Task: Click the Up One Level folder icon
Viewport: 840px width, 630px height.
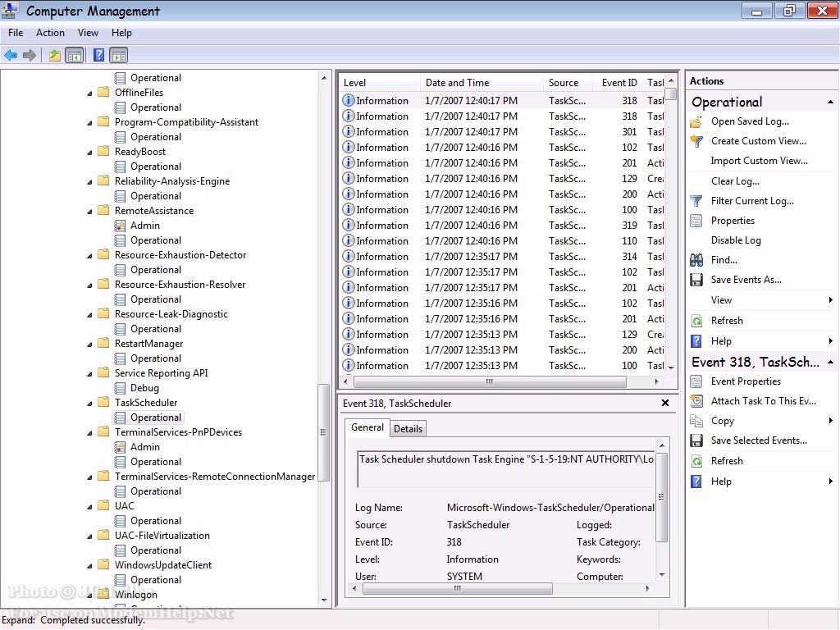Action: click(x=55, y=55)
